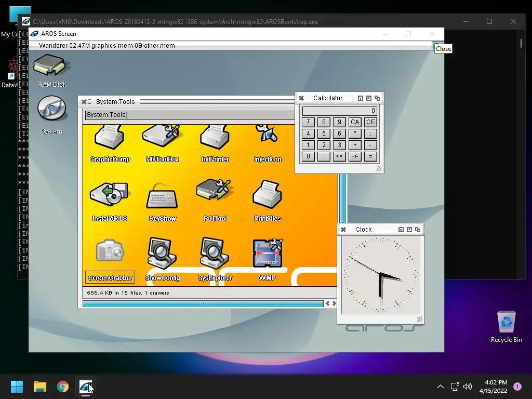Click the minus (-) calculator key
The height and width of the screenshot is (399, 532).
pos(370,145)
